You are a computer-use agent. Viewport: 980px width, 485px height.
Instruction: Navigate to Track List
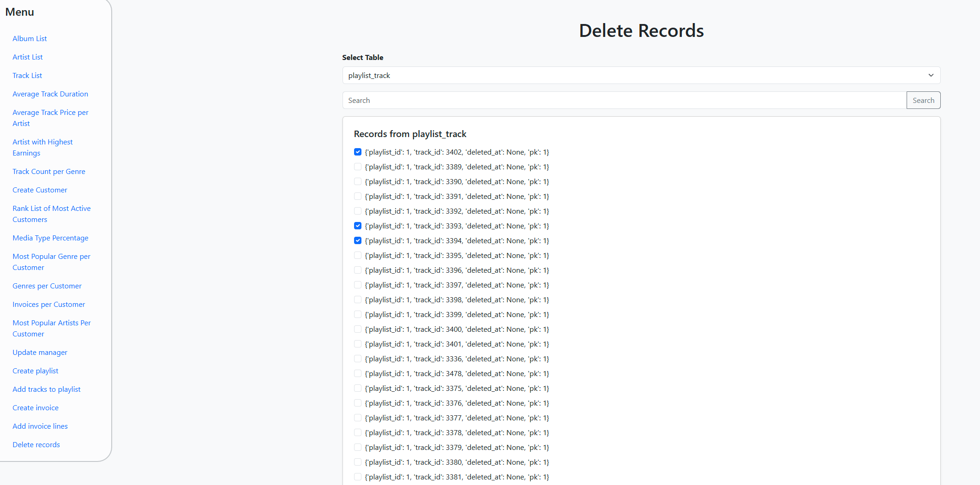point(27,75)
